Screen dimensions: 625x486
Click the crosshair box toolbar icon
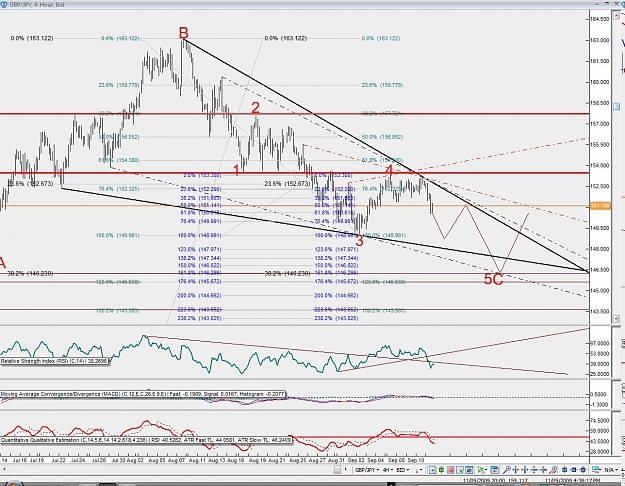point(432,470)
